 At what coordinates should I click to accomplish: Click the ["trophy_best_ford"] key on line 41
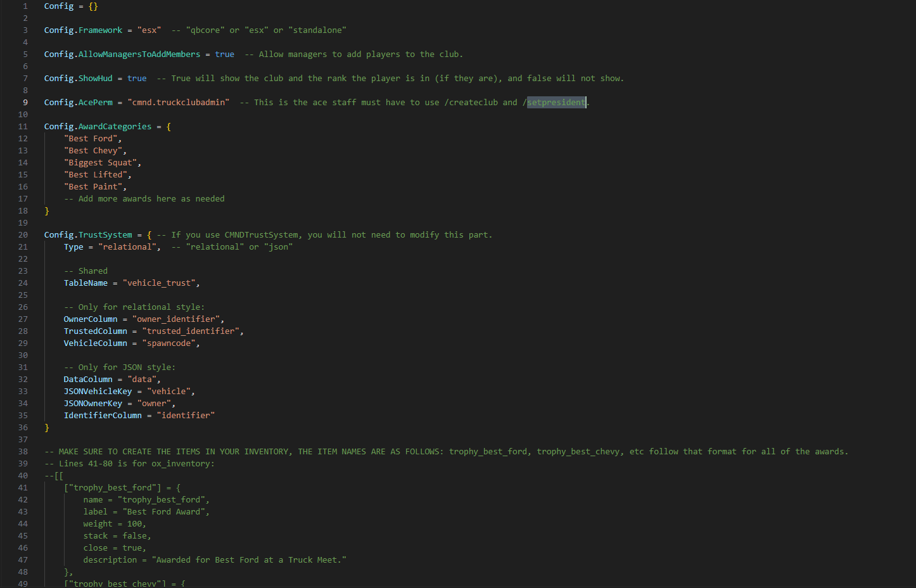click(113, 488)
